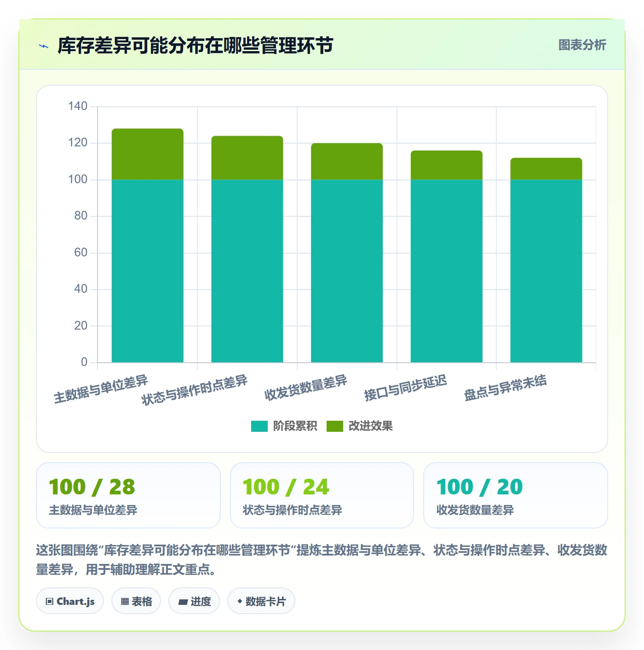Click the 100 / 28 value text
This screenshot has height=650, width=644.
point(92,487)
